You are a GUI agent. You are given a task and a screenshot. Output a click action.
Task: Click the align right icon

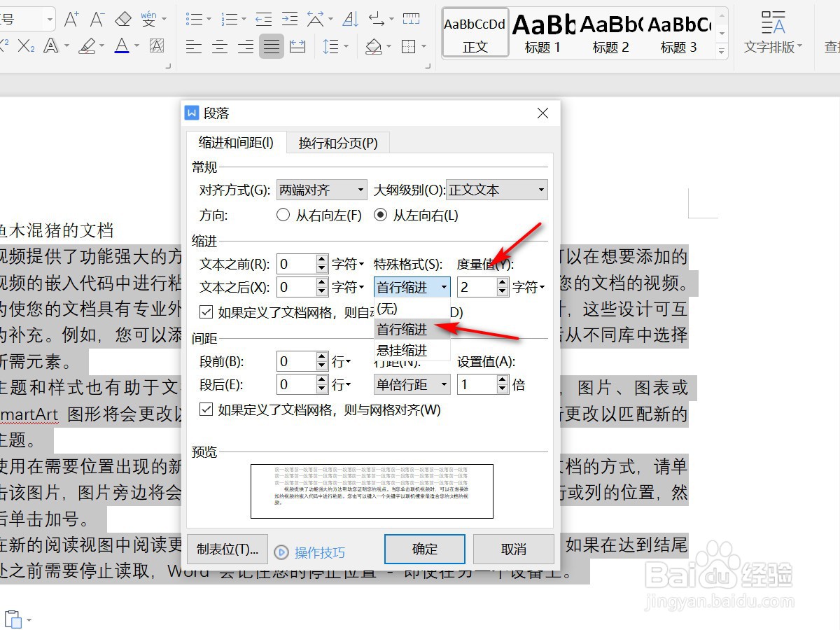pyautogui.click(x=246, y=47)
